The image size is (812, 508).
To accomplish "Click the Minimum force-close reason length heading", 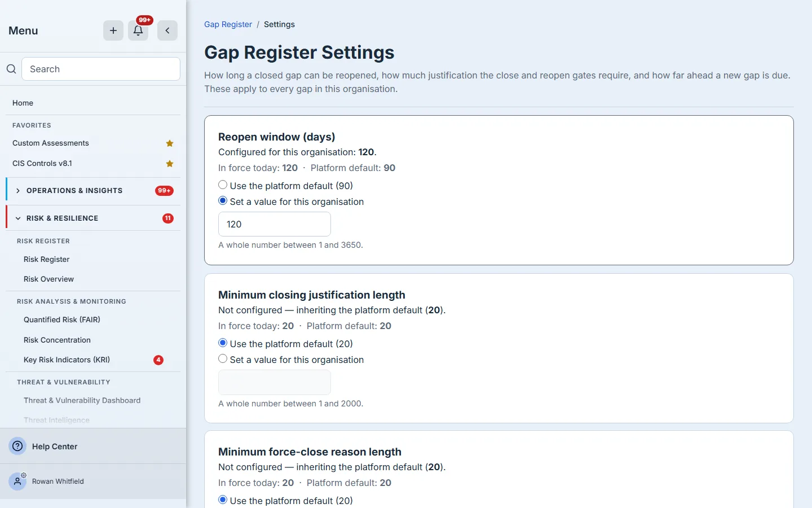I will 310,452.
